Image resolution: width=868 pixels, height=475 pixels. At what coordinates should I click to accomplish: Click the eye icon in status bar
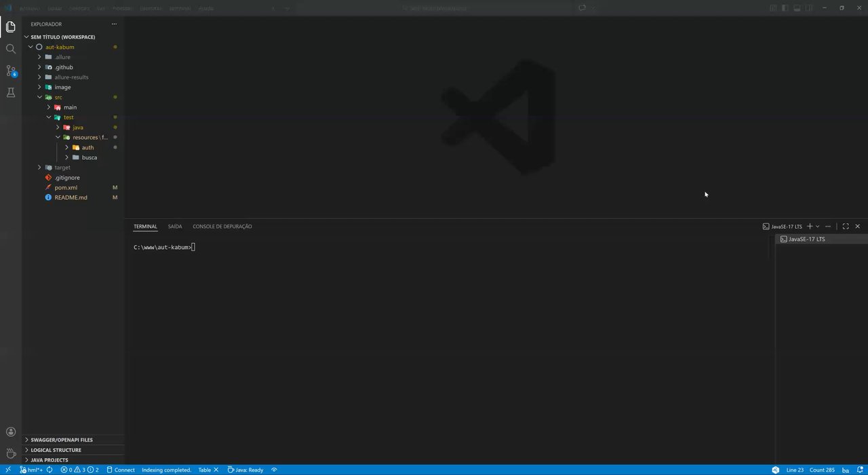(274, 470)
